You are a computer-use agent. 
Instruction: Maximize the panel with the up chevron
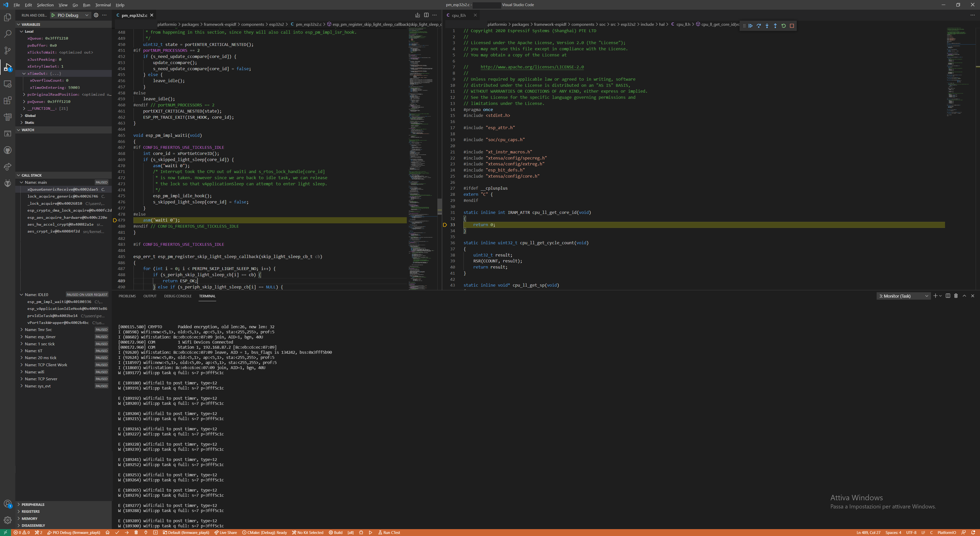[964, 296]
